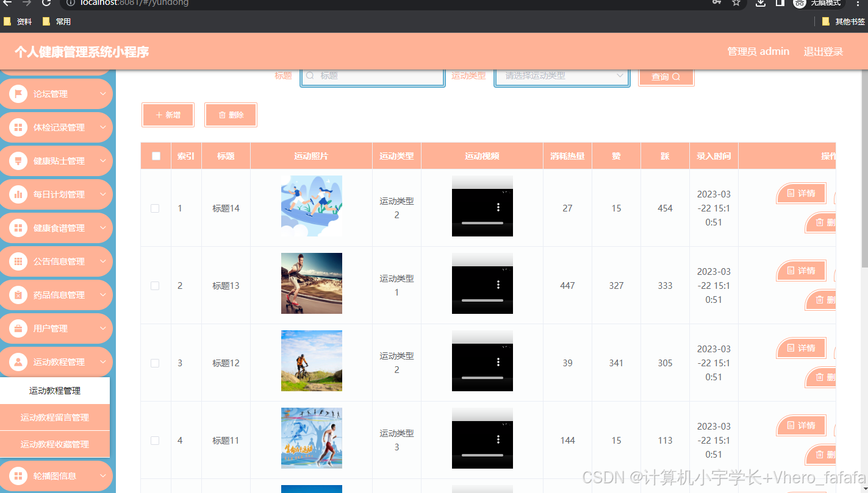The image size is (868, 493).
Task: Click the 健康贴士管理 sidebar icon
Action: 18,161
